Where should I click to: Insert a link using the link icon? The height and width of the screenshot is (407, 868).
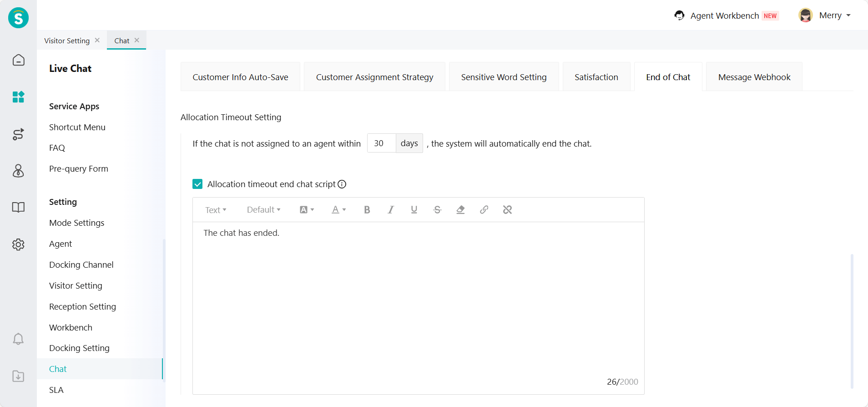point(484,210)
